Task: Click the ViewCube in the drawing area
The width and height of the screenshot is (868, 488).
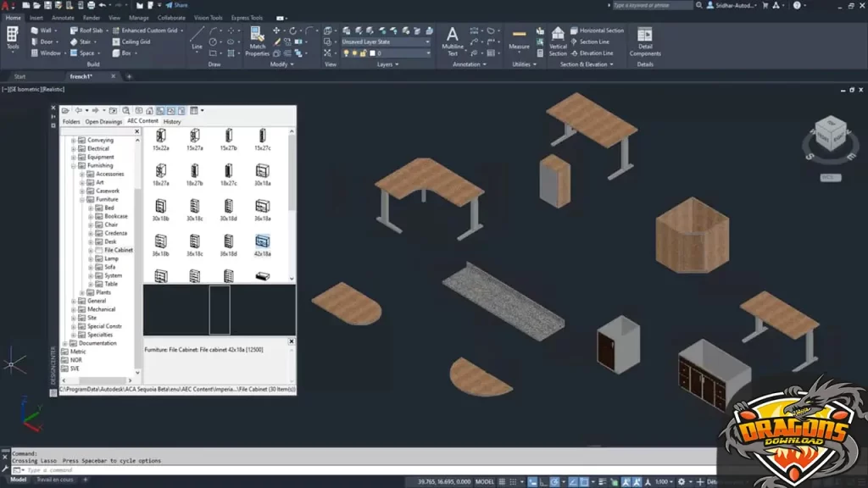Action: tap(831, 135)
